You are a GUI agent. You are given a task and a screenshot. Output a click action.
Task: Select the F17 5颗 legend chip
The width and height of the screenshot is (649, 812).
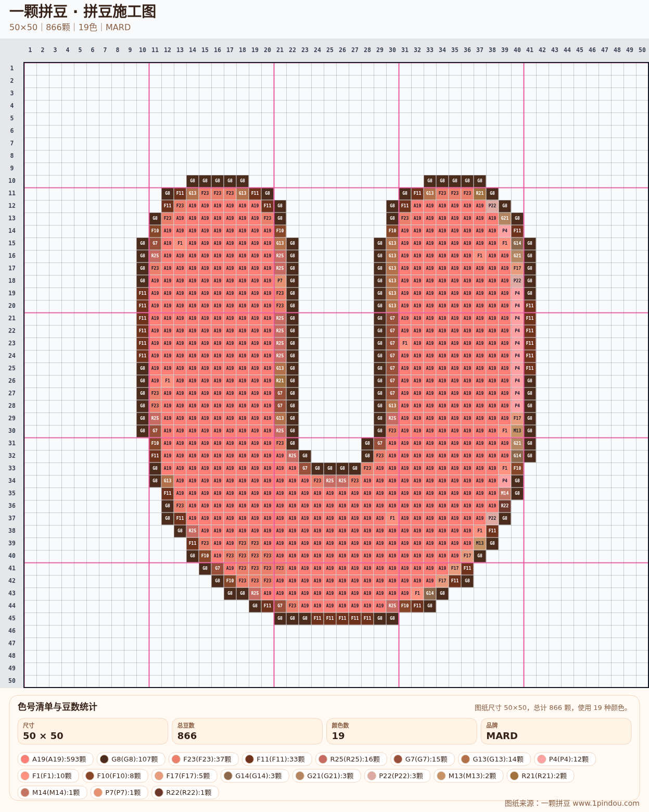coord(184,776)
